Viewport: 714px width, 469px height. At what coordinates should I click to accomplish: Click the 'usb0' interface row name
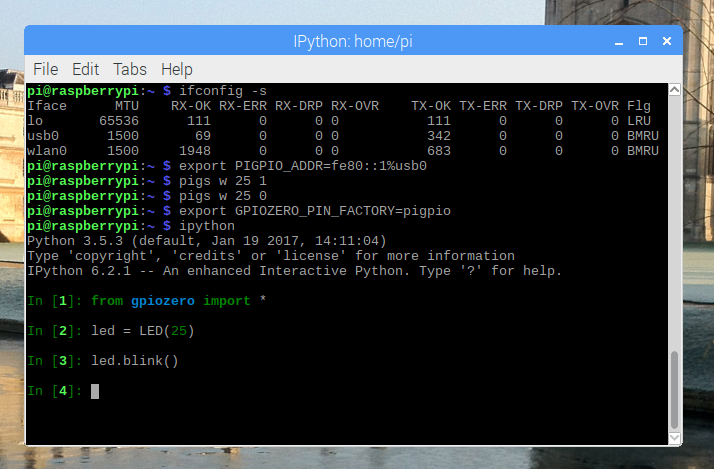point(43,136)
